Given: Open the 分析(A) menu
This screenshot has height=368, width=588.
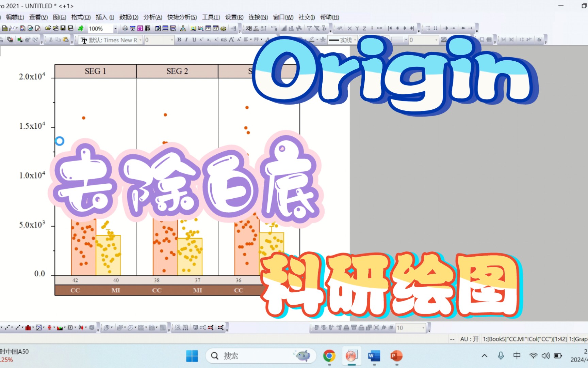Looking at the screenshot, I should point(152,17).
